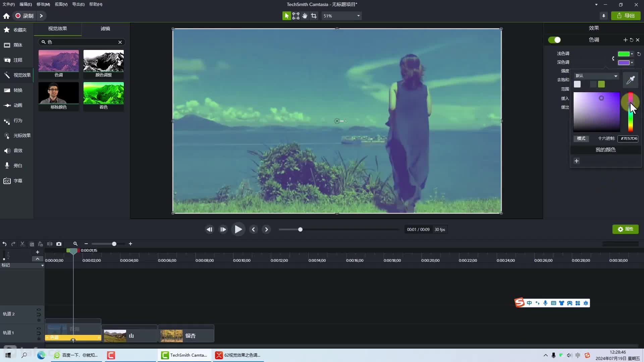Open the 标记 marker dropdown in timeline

(x=22, y=265)
